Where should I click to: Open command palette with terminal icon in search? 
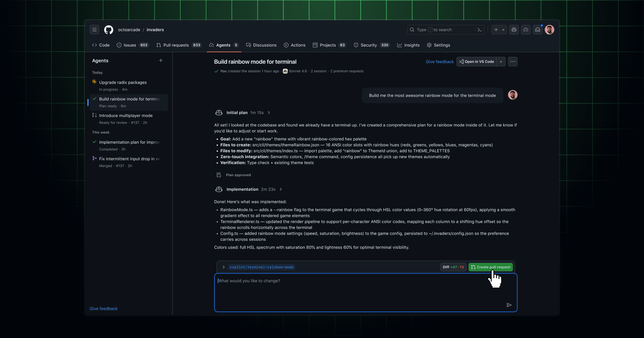[x=480, y=30]
